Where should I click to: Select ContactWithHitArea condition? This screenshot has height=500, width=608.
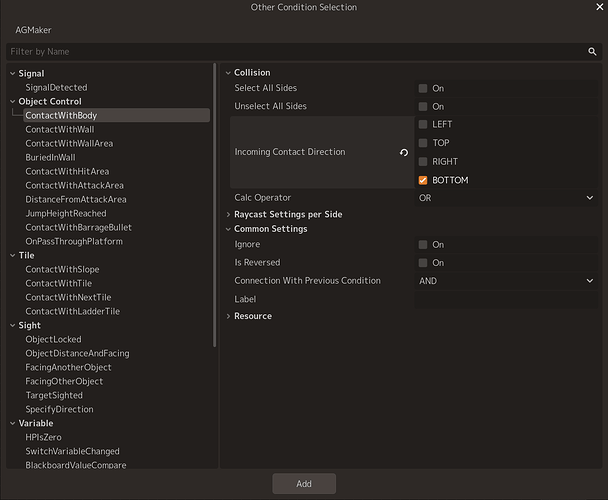point(67,171)
